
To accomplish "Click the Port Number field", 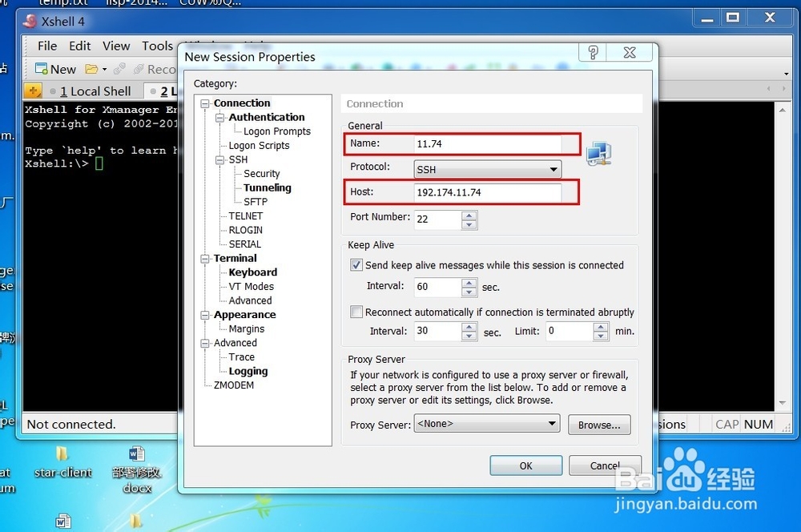I will (x=438, y=220).
